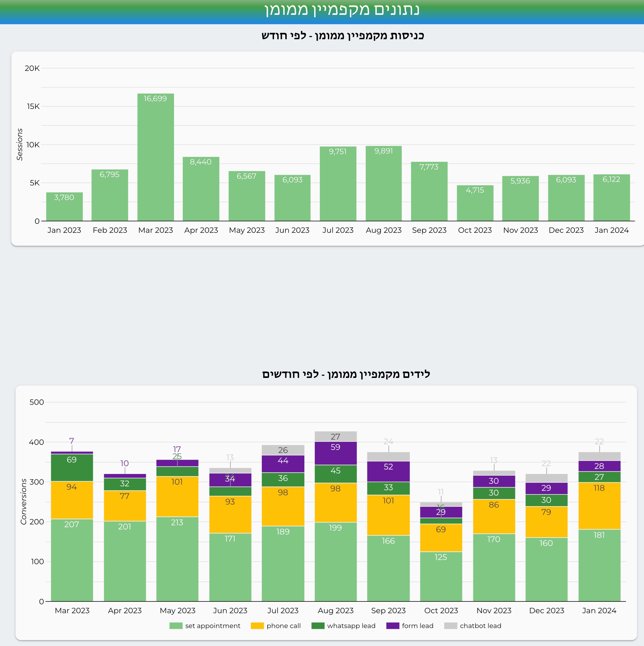The height and width of the screenshot is (646, 644).
Task: Click the Jan 2024 conversions axis label
Action: (x=599, y=610)
